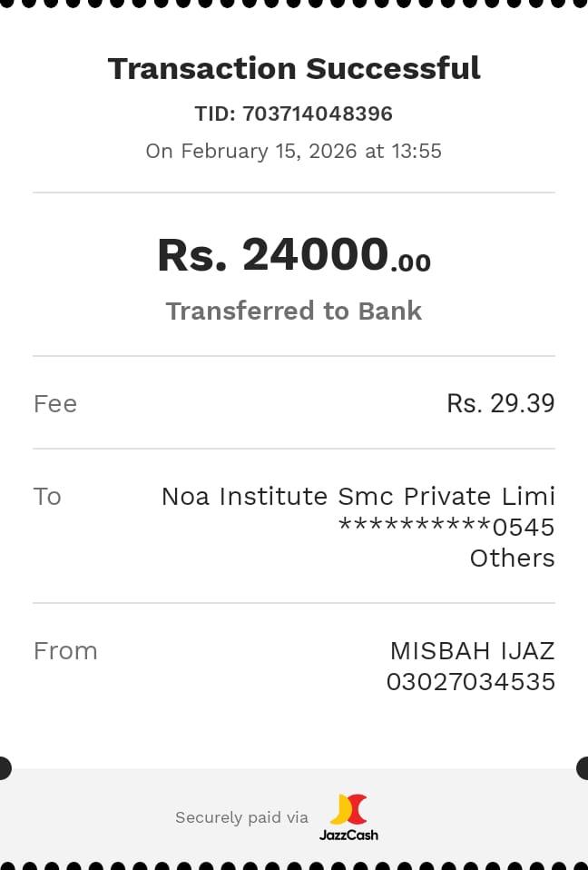
Task: Click the Rs. 29.39 fee value
Action: click(500, 403)
